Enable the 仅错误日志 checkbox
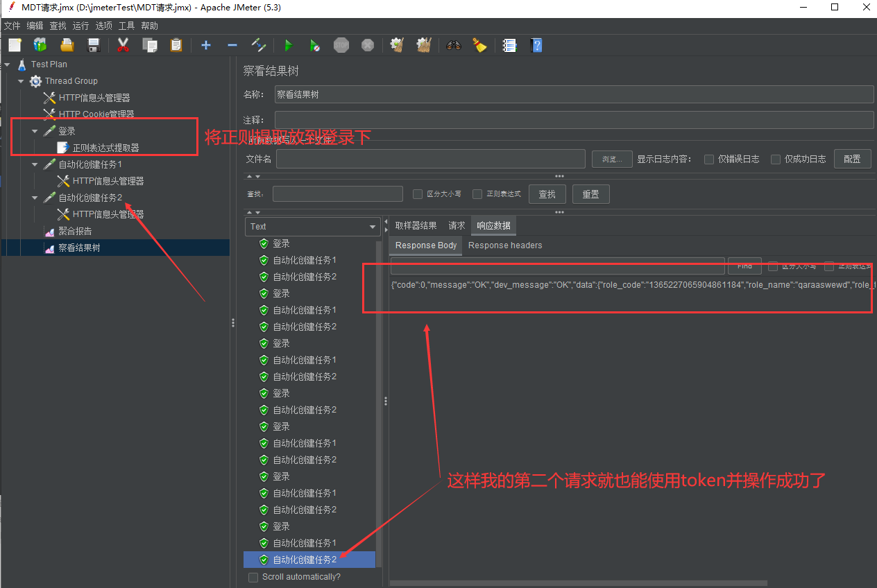The width and height of the screenshot is (877, 588). pyautogui.click(x=709, y=159)
